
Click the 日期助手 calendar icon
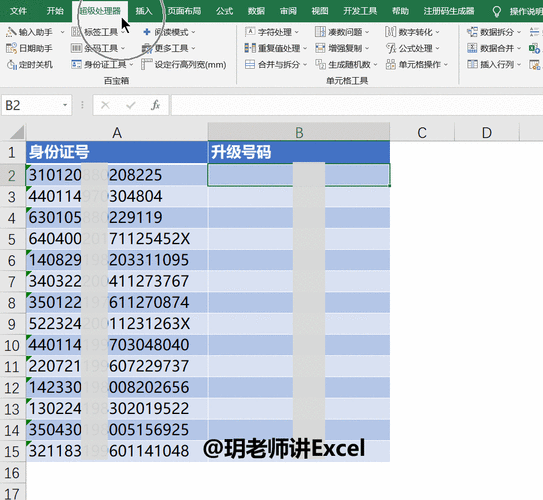[x=11, y=48]
